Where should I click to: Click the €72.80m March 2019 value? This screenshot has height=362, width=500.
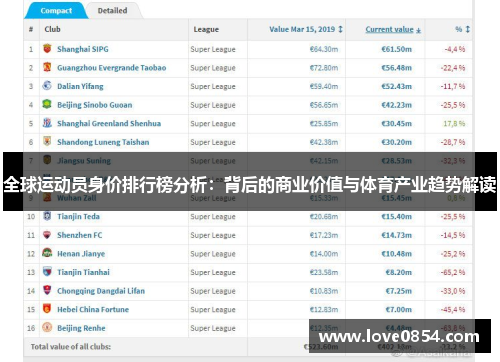coord(324,68)
